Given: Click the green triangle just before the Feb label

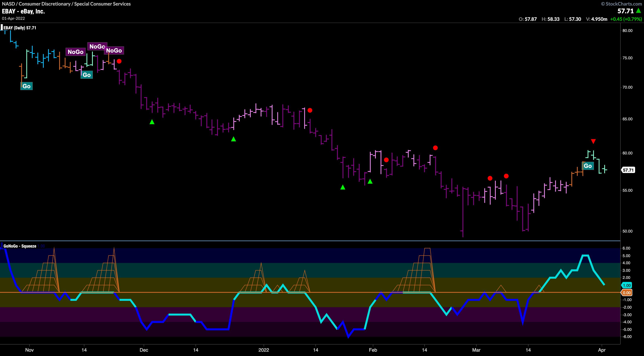Looking at the screenshot, I should click(x=370, y=182).
